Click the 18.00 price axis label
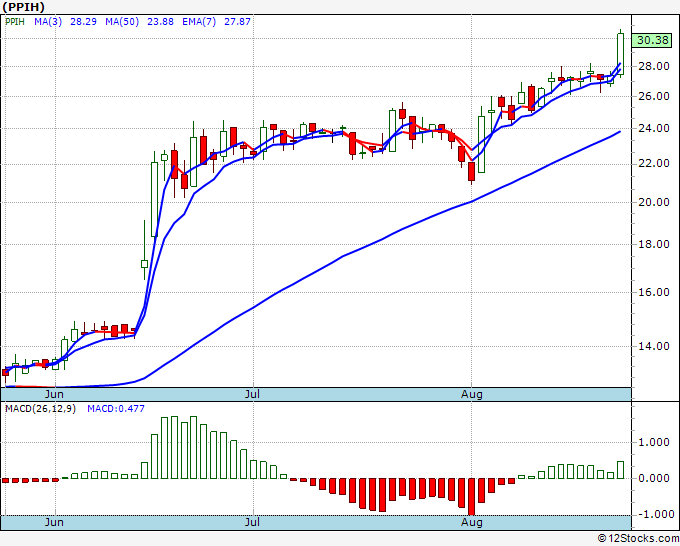Screen dimensions: 680x546 [x=653, y=244]
